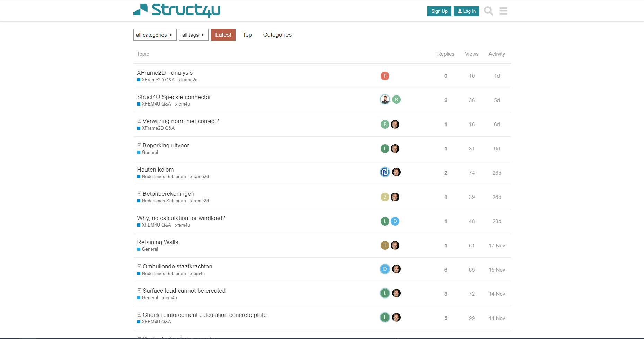Click the Struct4U logo
644x339 pixels.
click(x=177, y=10)
